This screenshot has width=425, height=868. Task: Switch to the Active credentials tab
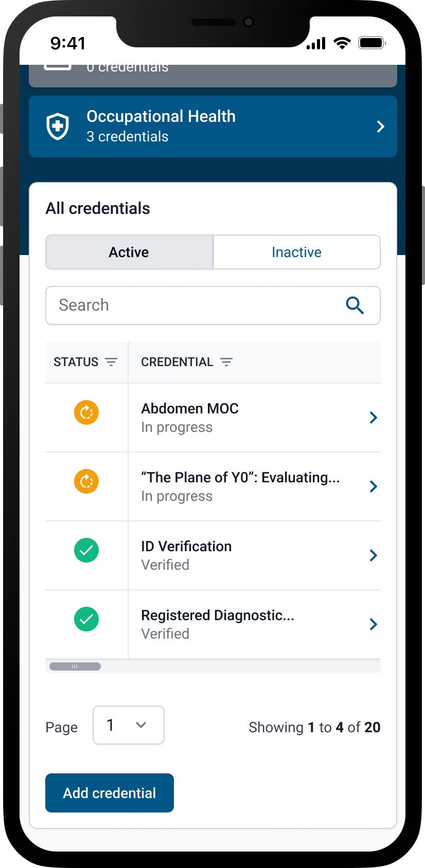(x=129, y=252)
